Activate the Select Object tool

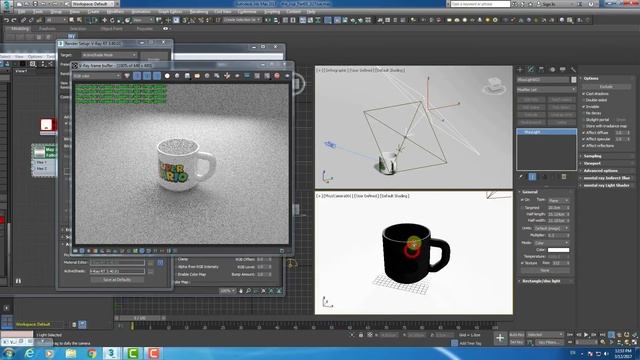[72, 20]
